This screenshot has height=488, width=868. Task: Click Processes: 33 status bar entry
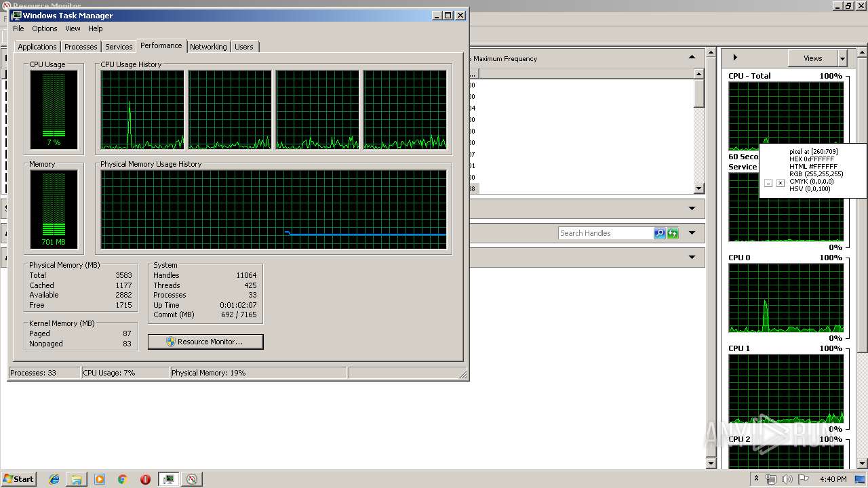coord(44,373)
